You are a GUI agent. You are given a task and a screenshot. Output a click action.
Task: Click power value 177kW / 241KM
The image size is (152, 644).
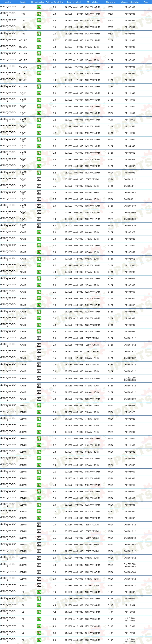point(92,627)
